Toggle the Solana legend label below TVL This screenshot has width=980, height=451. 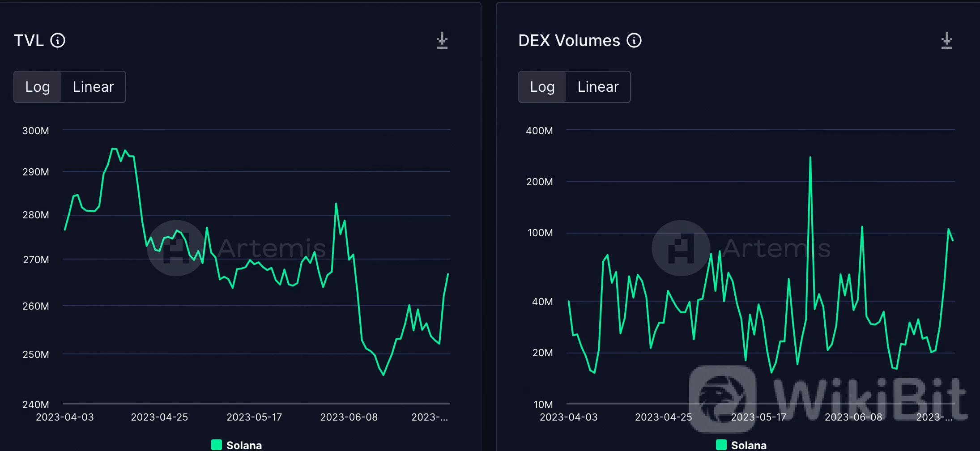(x=244, y=445)
